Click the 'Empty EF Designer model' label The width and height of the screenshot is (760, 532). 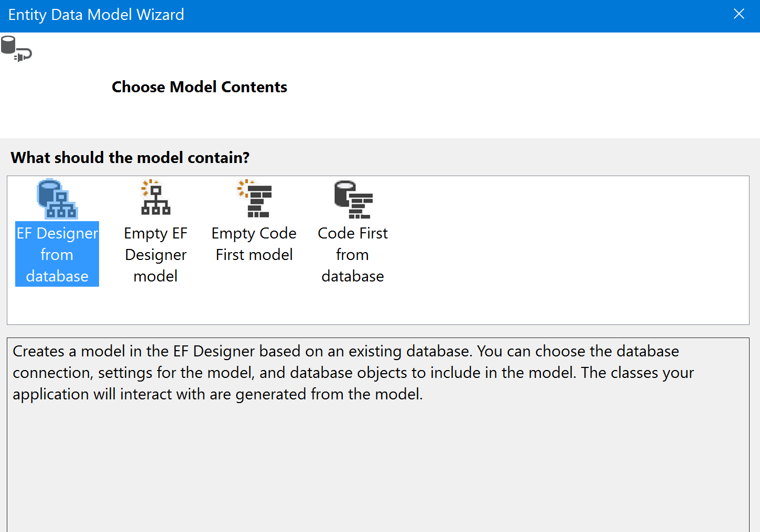pos(156,254)
